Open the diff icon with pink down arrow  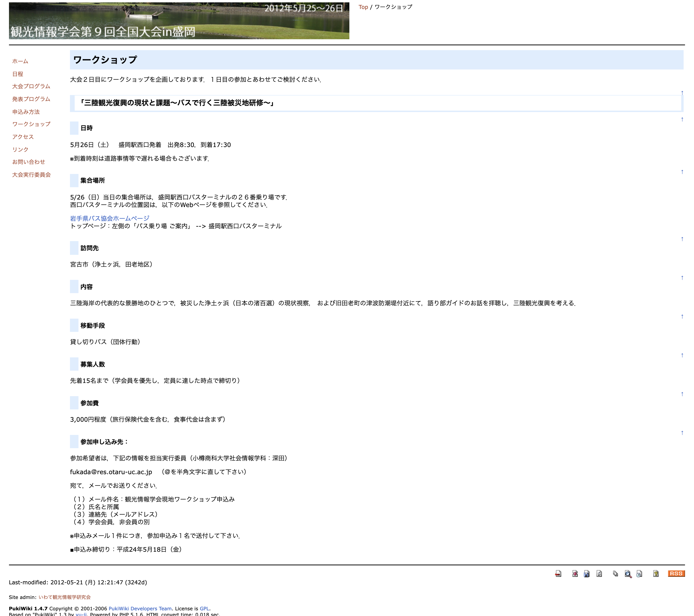click(x=575, y=573)
